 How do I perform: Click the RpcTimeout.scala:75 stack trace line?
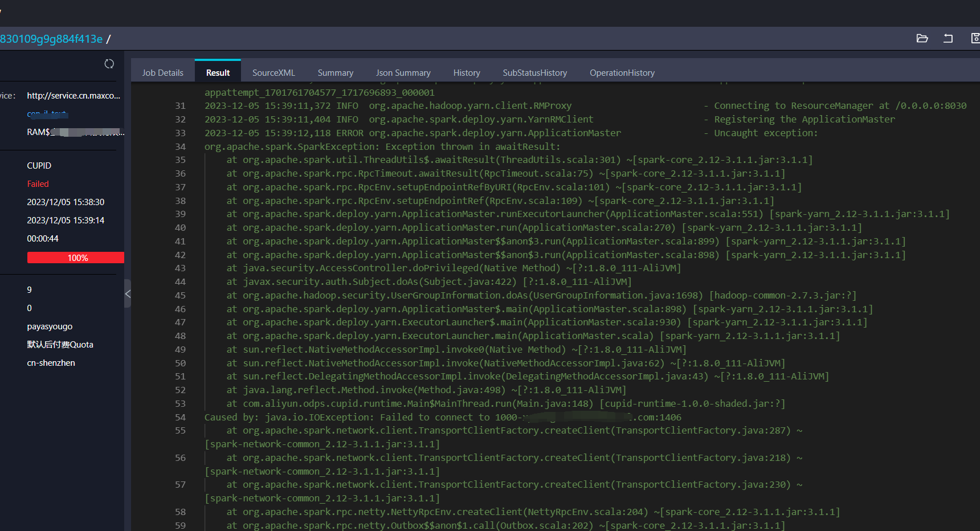(x=506, y=173)
